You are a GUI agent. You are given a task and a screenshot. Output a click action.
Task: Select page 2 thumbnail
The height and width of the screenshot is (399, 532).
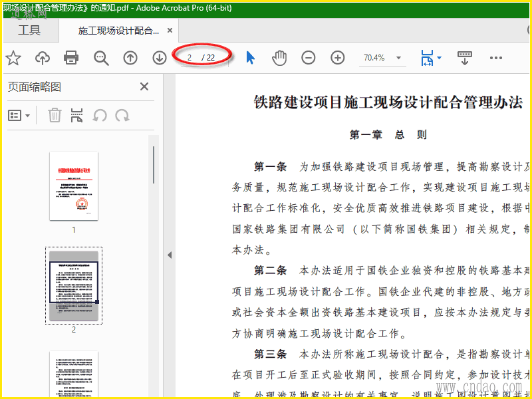click(x=74, y=286)
